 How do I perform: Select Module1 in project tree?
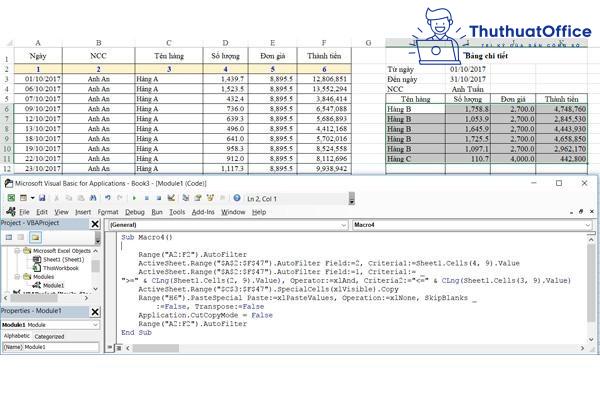(x=53, y=285)
